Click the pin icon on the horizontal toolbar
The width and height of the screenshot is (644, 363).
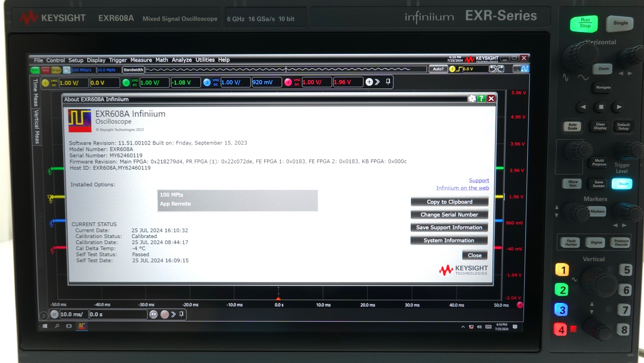pos(182,314)
